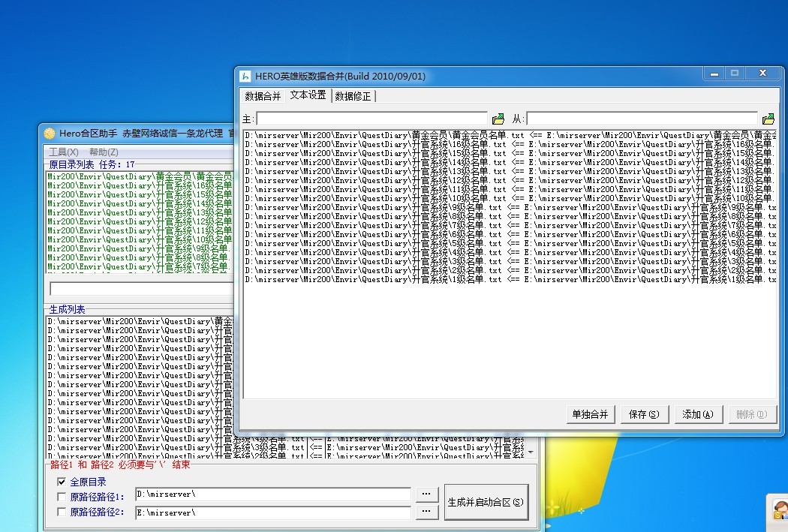Open the 帮助(Z) menu

(x=104, y=152)
